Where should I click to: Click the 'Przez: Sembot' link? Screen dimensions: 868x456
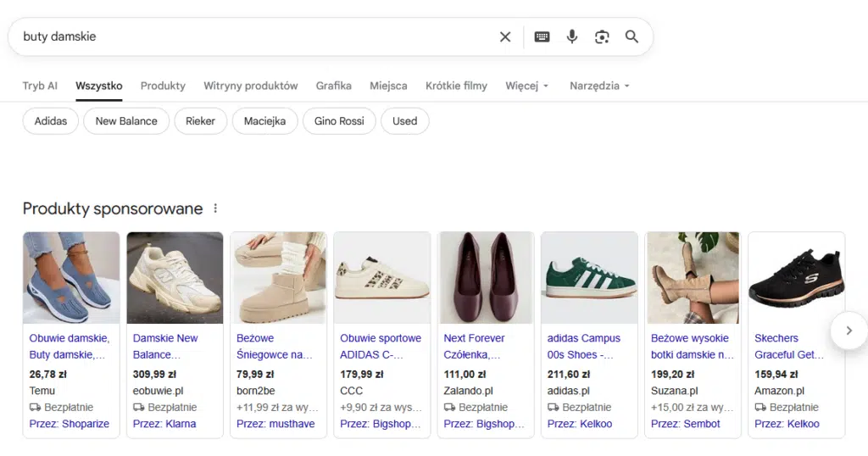pos(685,424)
